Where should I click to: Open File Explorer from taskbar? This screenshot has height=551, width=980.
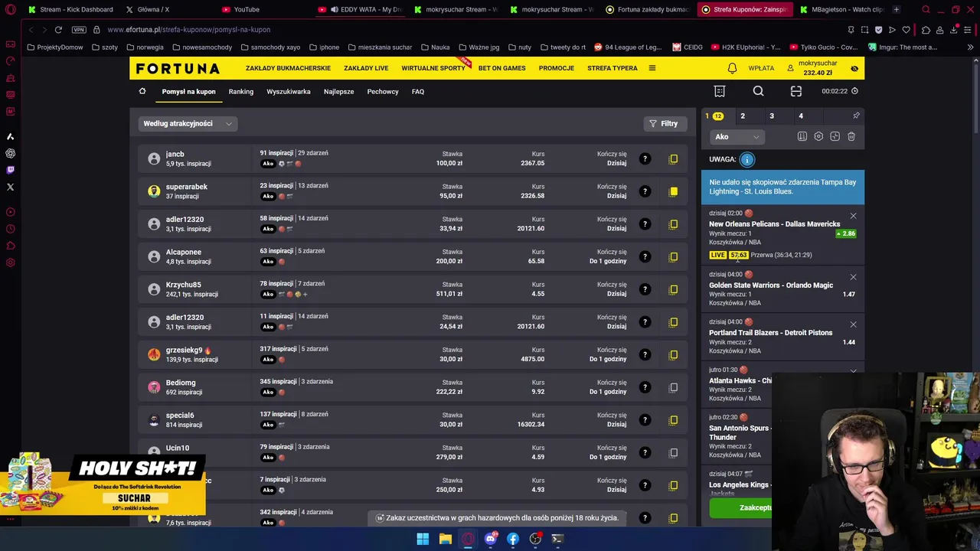pyautogui.click(x=445, y=539)
